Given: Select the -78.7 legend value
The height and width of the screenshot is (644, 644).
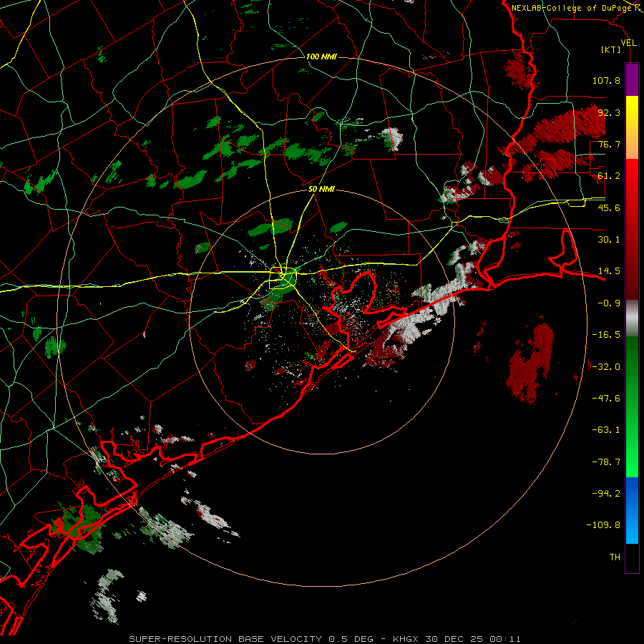Looking at the screenshot, I should pos(606,462).
